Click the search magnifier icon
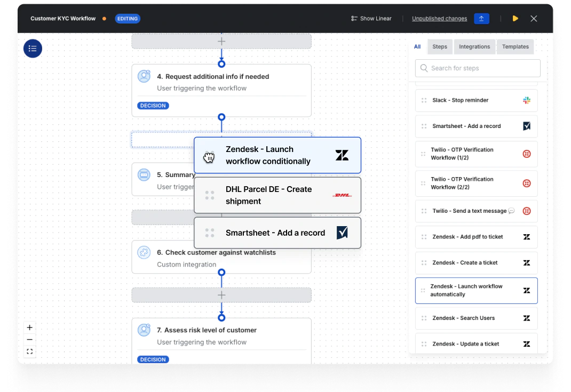The height and width of the screenshot is (392, 571). coord(424,68)
